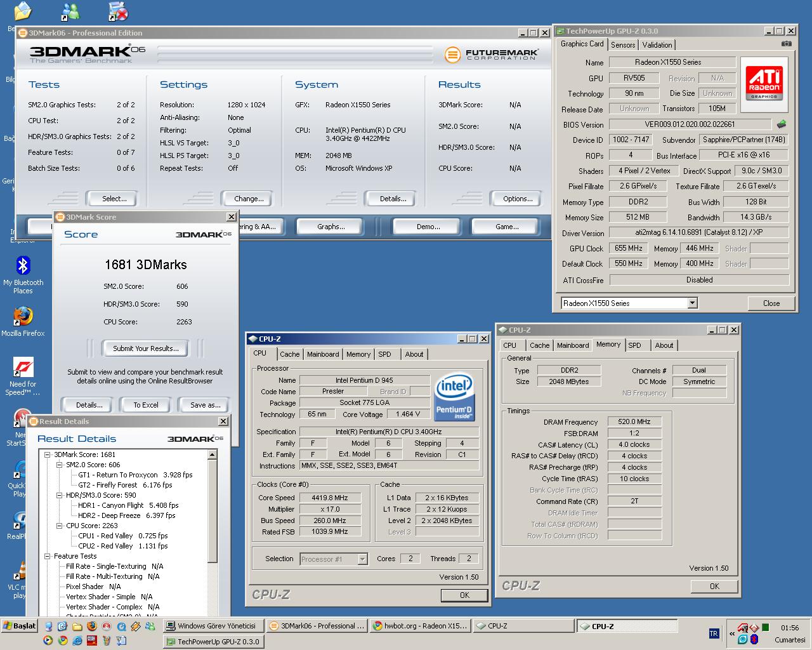The height and width of the screenshot is (650, 812).
Task: Click Başlat start button
Action: pos(20,626)
